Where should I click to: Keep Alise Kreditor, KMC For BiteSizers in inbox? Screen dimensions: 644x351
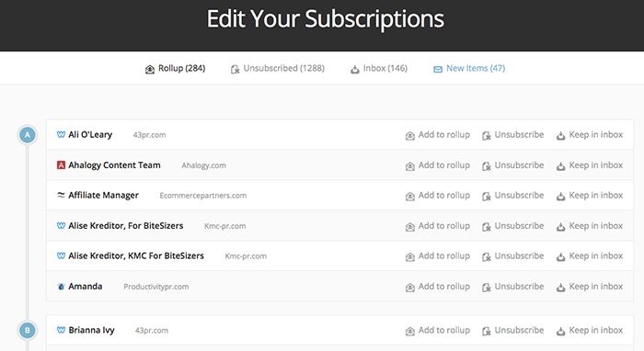coord(590,255)
